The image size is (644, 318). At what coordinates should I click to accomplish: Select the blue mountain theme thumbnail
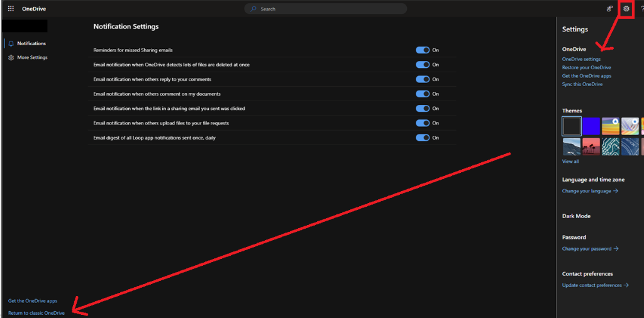pyautogui.click(x=572, y=146)
